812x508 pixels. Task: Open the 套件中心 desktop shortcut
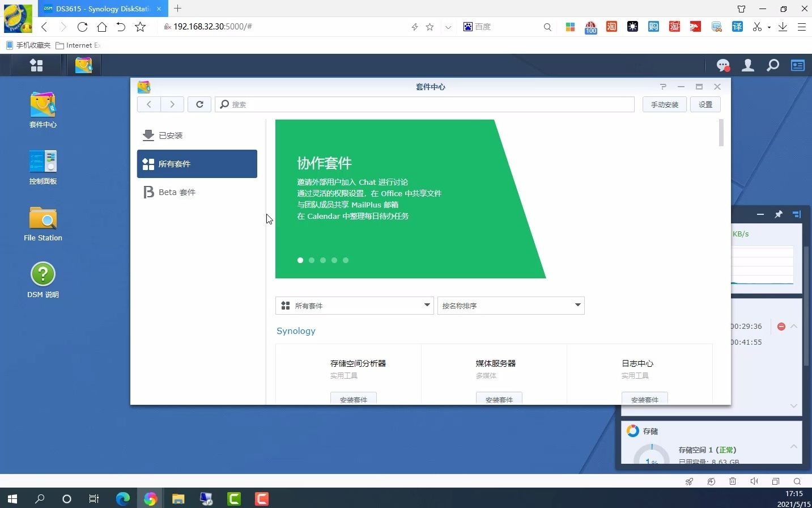43,110
